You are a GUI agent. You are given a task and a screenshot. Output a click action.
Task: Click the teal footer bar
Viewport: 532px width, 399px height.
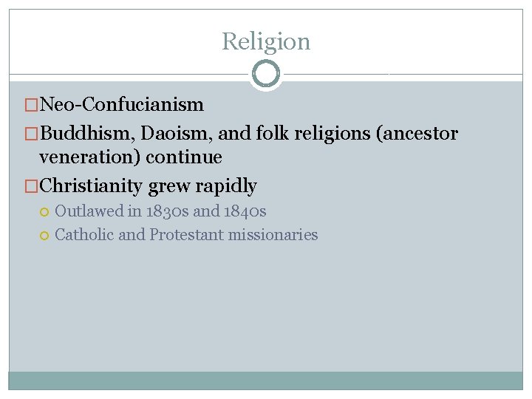click(266, 381)
